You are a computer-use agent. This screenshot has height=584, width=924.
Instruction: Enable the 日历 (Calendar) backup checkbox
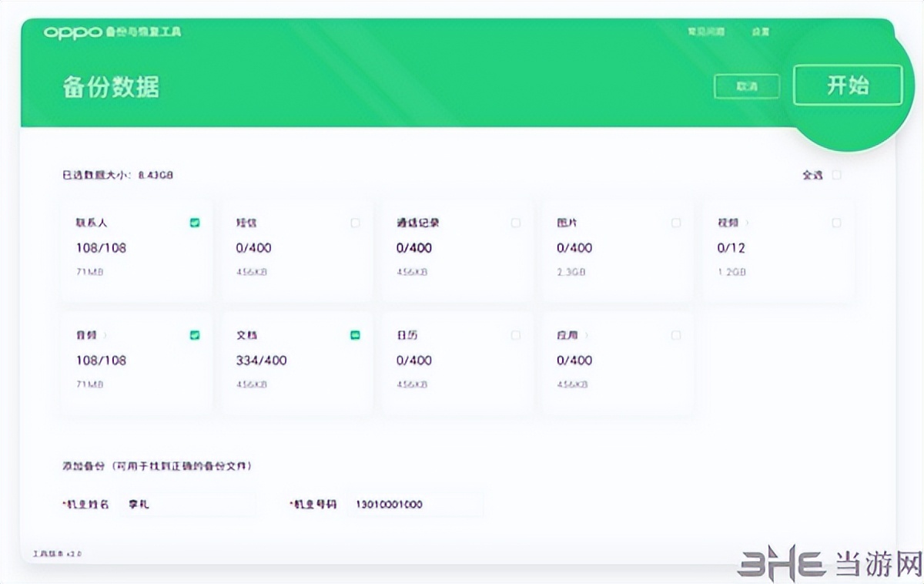tap(516, 334)
